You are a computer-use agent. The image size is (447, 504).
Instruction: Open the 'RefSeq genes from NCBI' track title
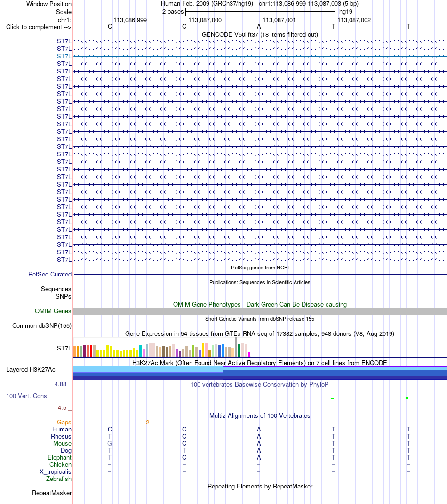[260, 268]
